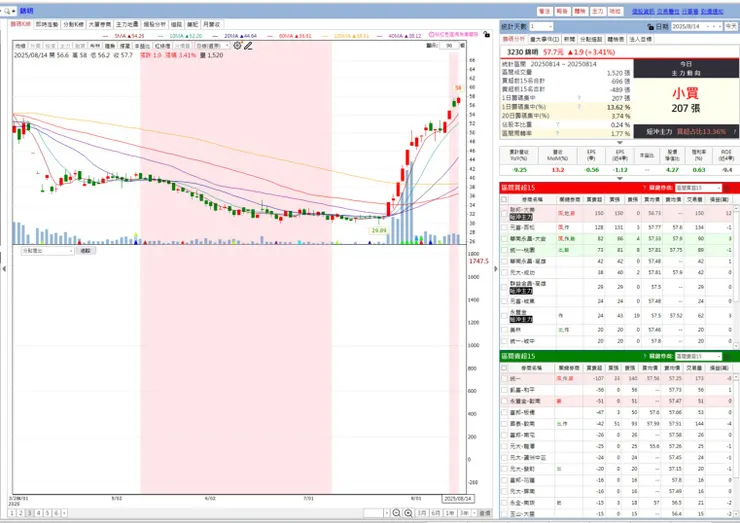Open the 目標(還原) dropdown on chart toolbar
The height and width of the screenshot is (523, 740).
212,46
